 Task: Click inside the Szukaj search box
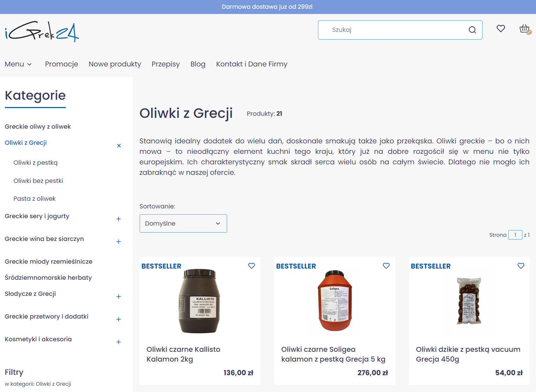tap(385, 30)
